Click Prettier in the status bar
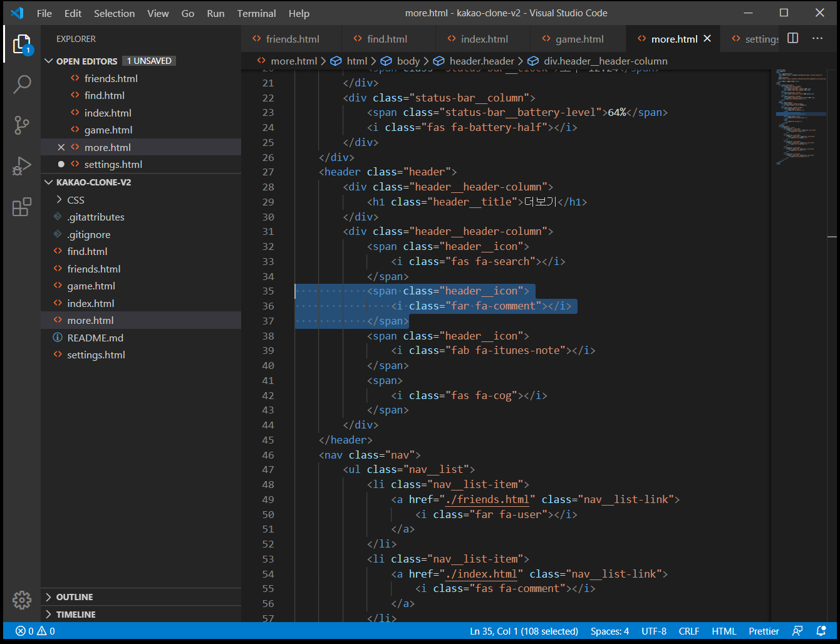The height and width of the screenshot is (644, 840). pos(764,631)
